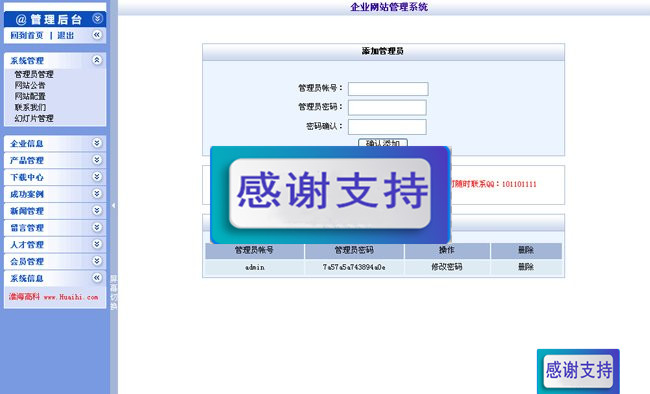Click 修改密码 for admin row

tap(446, 267)
